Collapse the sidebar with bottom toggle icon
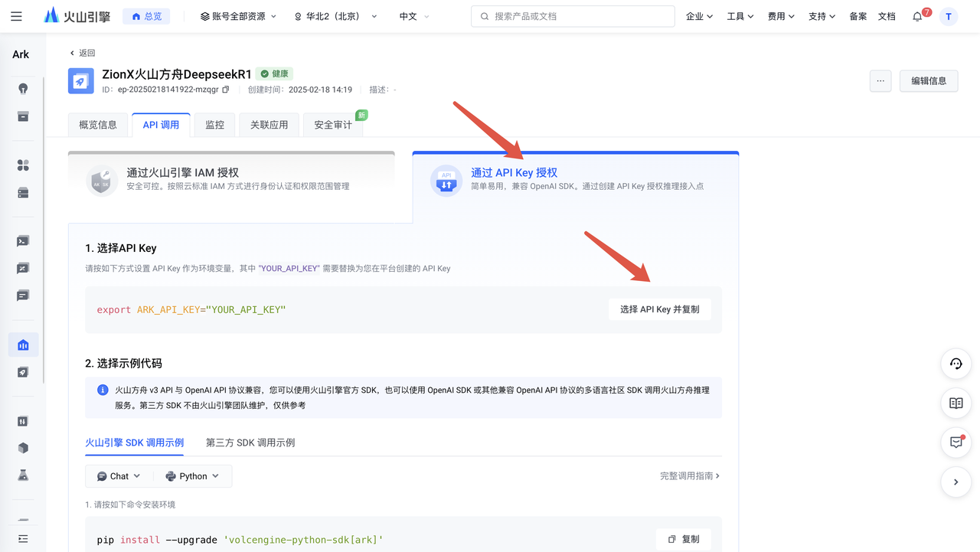The height and width of the screenshot is (552, 980). tap(23, 539)
